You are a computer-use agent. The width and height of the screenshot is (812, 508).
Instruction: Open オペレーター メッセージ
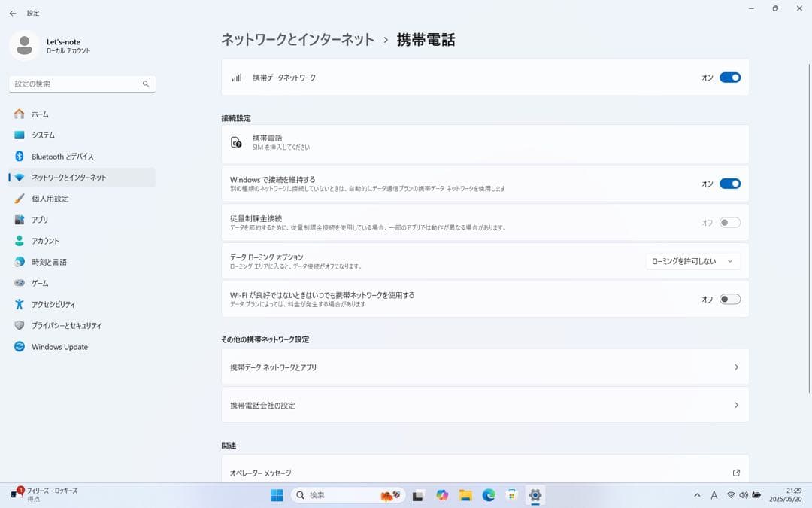(x=484, y=473)
